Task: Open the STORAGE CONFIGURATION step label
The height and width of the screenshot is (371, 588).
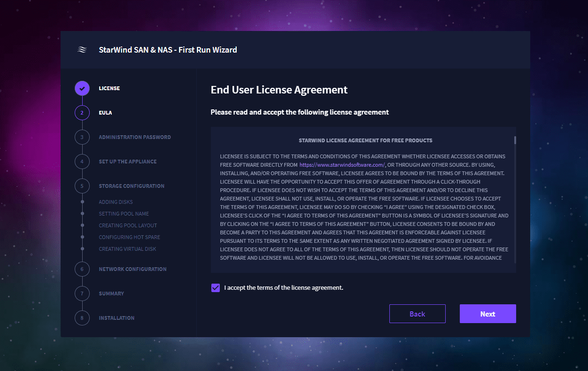Action: coord(132,186)
